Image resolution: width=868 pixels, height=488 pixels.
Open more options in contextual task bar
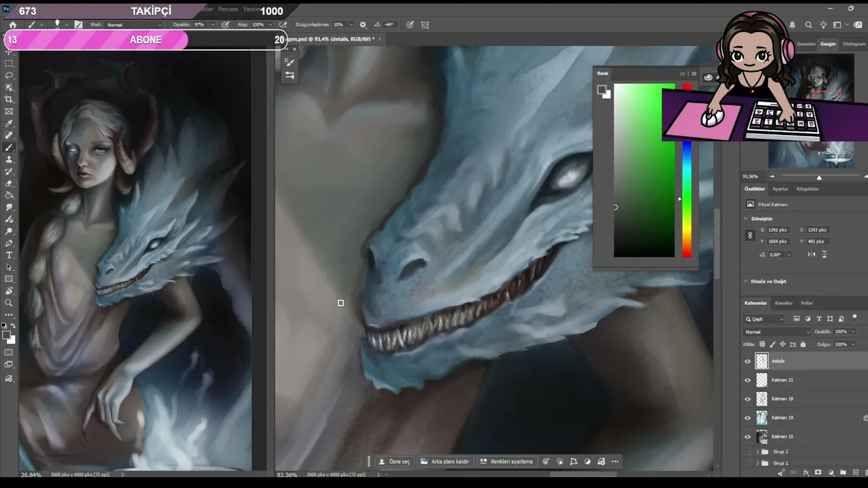point(615,462)
